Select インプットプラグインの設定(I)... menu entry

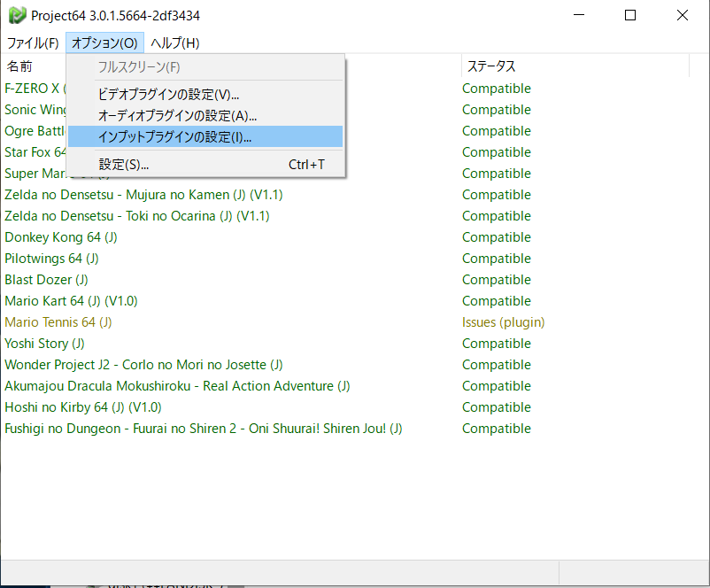coord(205,136)
